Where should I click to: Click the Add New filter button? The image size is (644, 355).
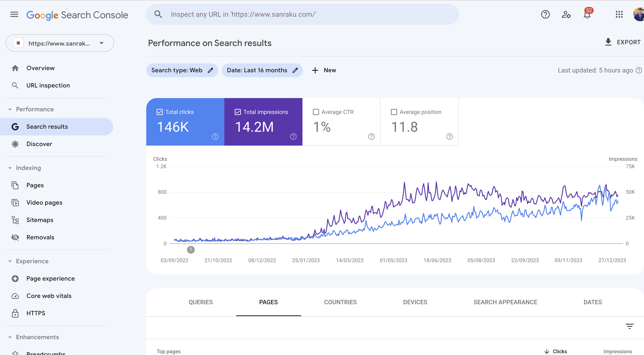[x=323, y=70]
